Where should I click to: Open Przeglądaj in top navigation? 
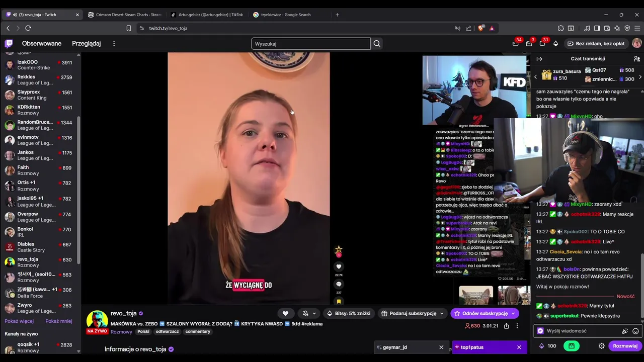pos(87,44)
